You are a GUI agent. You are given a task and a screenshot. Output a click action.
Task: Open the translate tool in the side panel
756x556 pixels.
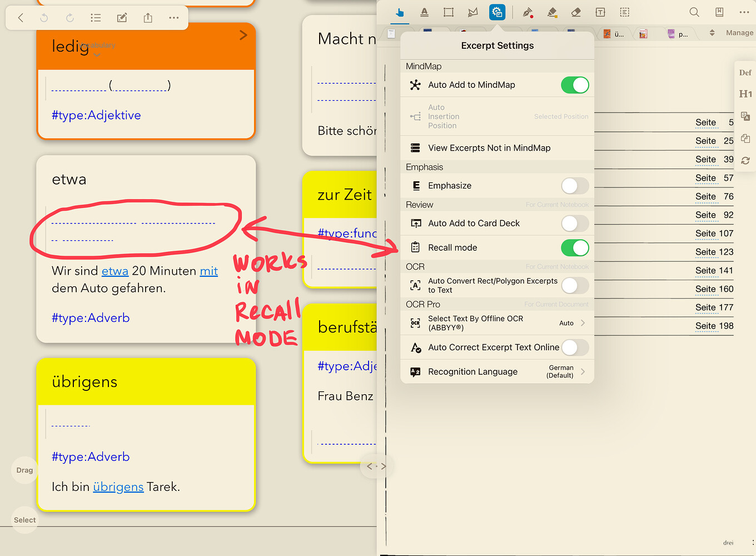pos(745,116)
